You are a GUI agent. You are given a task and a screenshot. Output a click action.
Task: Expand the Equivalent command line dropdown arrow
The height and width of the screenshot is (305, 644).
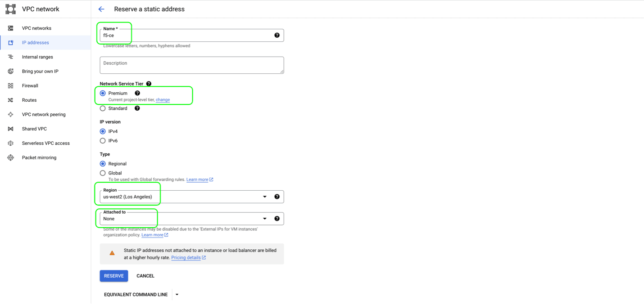177,295
